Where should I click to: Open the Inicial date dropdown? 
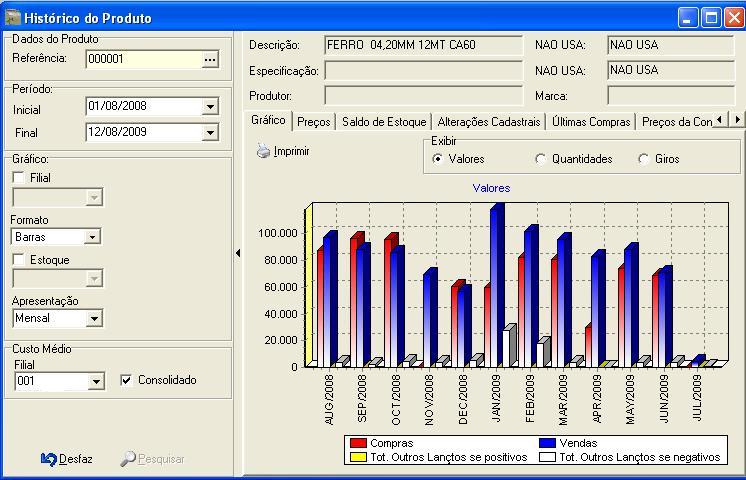point(210,107)
